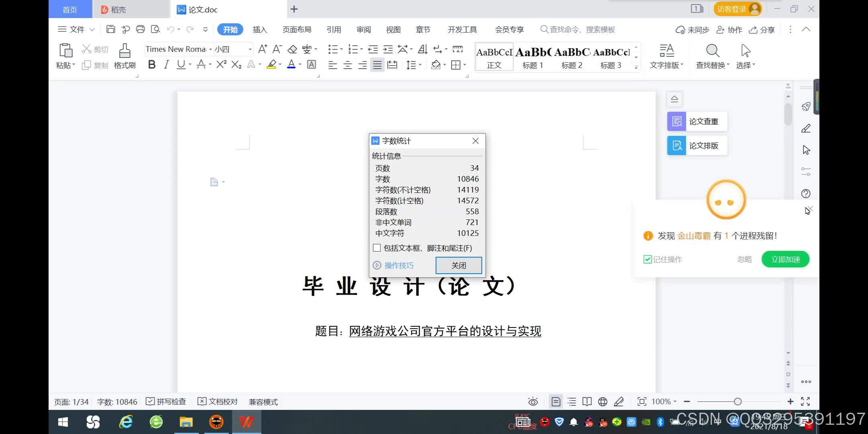This screenshot has width=868, height=434.
Task: Uncheck 记住操作 checkbox
Action: (x=647, y=259)
